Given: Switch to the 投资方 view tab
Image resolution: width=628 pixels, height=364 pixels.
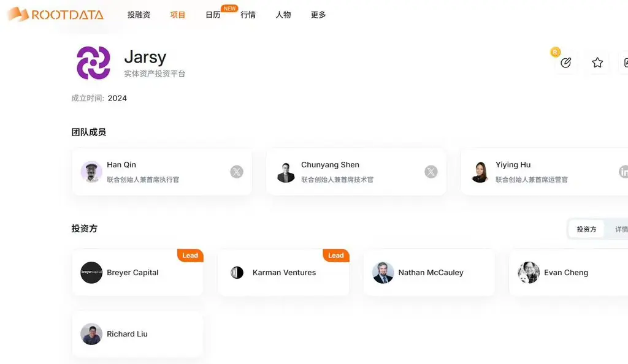Looking at the screenshot, I should pyautogui.click(x=586, y=229).
